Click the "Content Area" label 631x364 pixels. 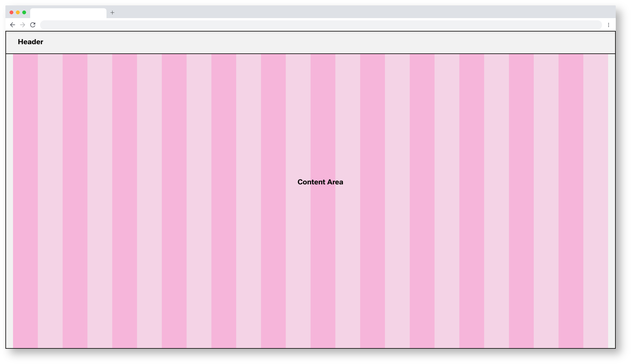[320, 182]
